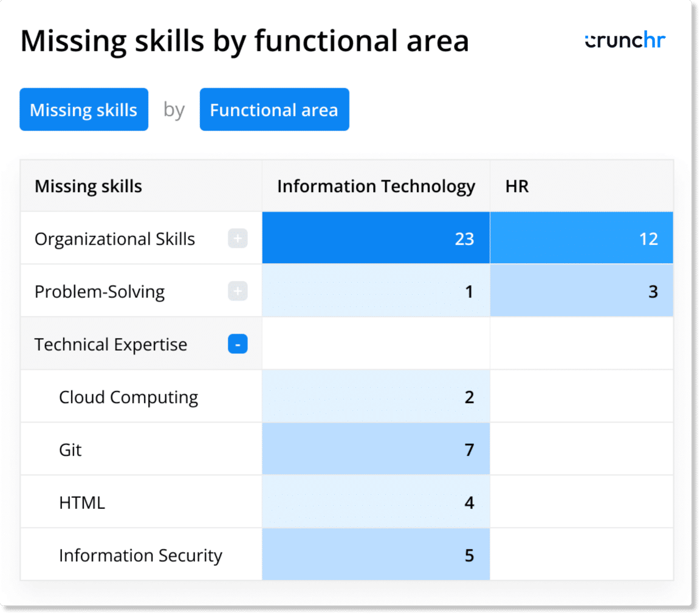Select the Information Technology column header
Viewport: 700px width, 614px height.
point(376,186)
